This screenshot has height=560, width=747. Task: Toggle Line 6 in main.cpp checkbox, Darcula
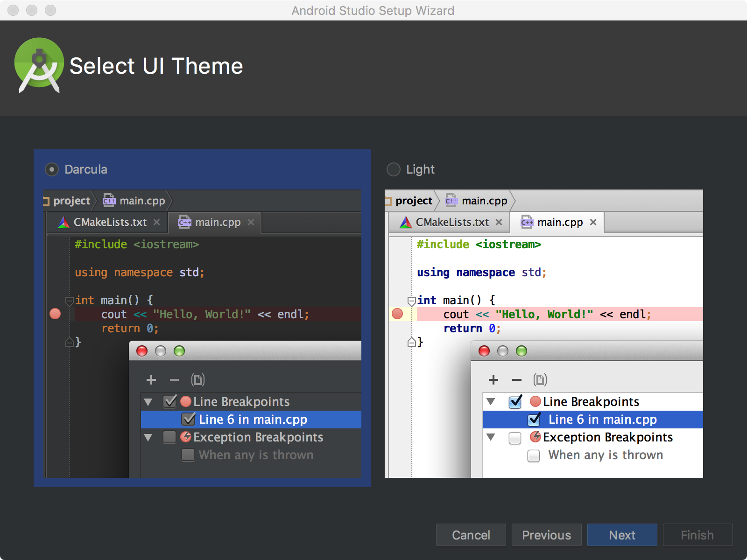tap(189, 419)
